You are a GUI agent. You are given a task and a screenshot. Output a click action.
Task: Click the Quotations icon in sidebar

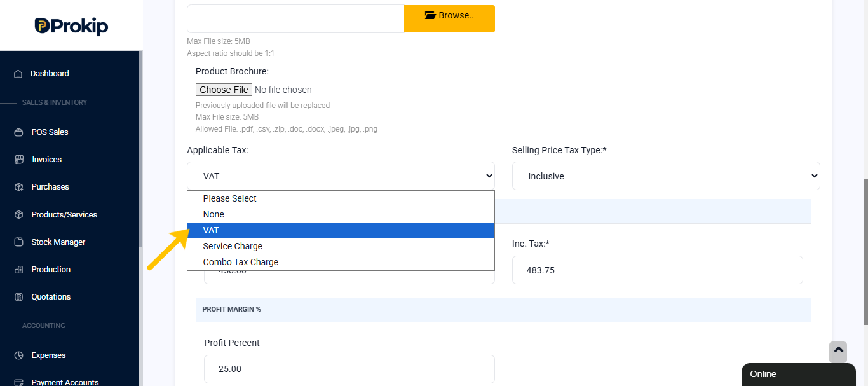(18, 297)
